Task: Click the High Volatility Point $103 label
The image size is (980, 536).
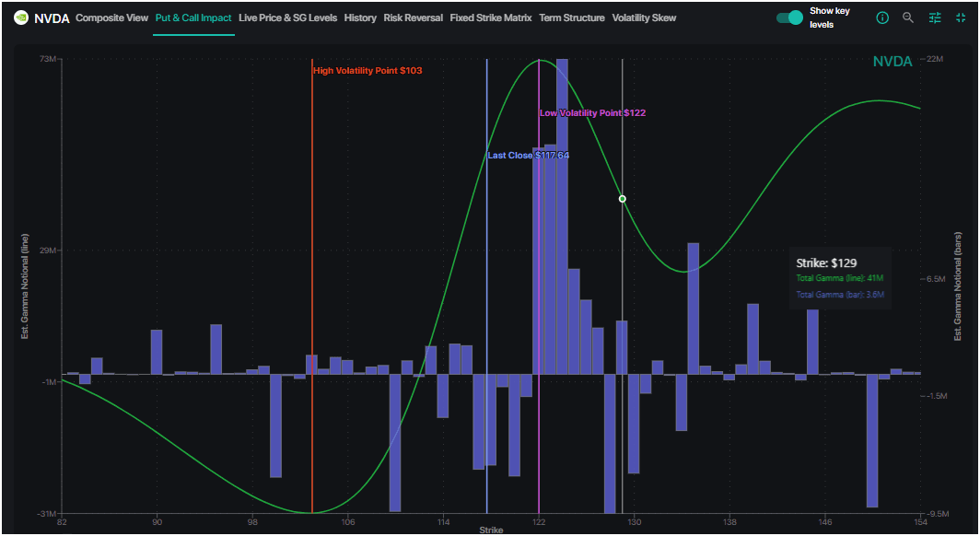Action: (367, 71)
